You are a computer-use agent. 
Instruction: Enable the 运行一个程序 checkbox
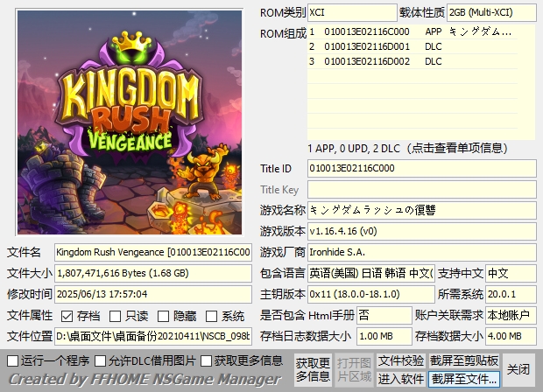click(x=12, y=360)
